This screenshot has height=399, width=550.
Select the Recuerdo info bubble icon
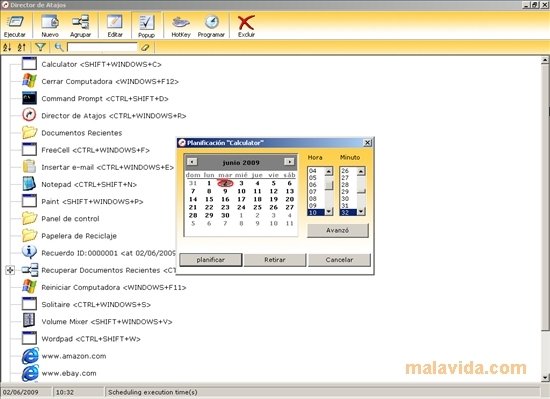pos(29,252)
